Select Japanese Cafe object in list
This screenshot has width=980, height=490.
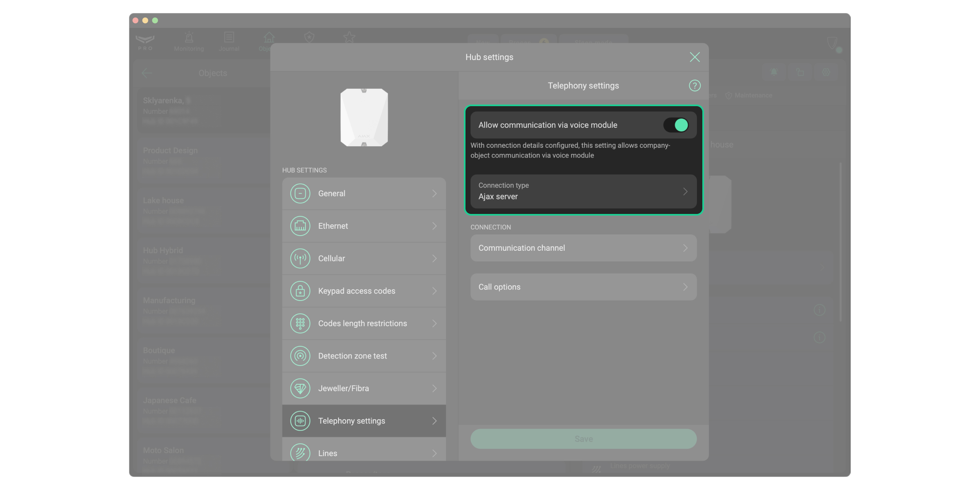pos(203,410)
